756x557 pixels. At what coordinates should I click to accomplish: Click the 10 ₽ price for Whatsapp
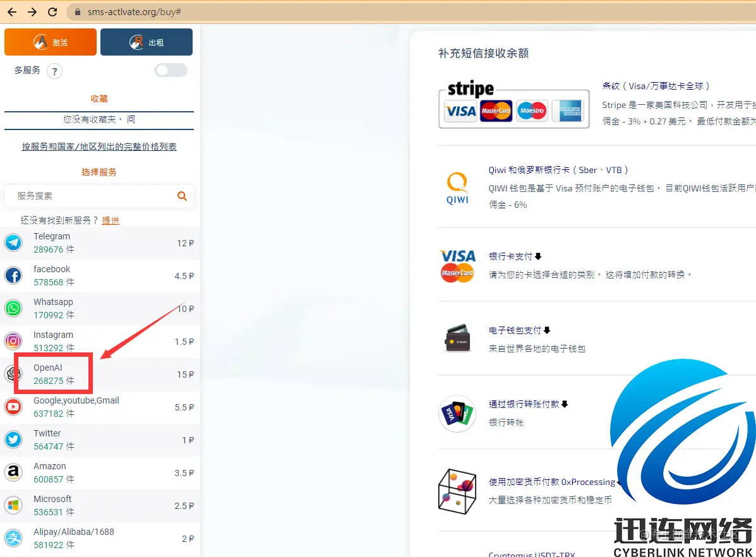(x=185, y=309)
